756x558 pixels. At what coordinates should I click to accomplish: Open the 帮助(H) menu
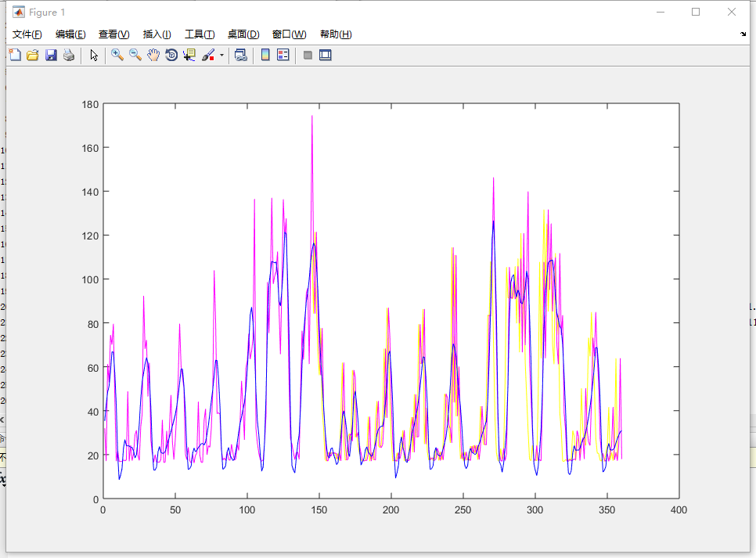tap(336, 34)
